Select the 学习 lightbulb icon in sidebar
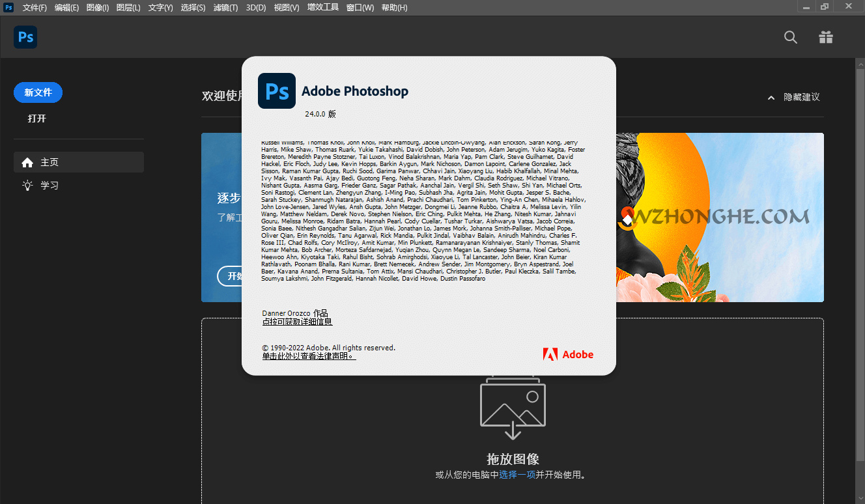The image size is (865, 504). (x=26, y=185)
